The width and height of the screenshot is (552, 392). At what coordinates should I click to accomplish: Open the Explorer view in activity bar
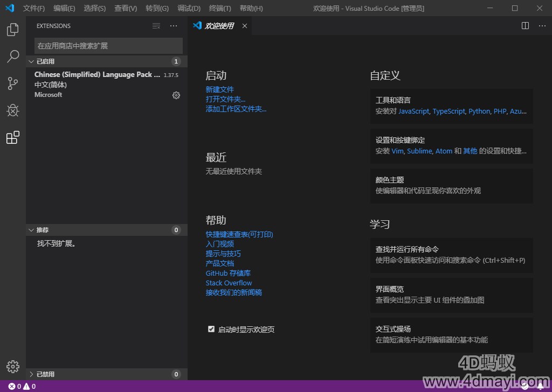click(13, 30)
